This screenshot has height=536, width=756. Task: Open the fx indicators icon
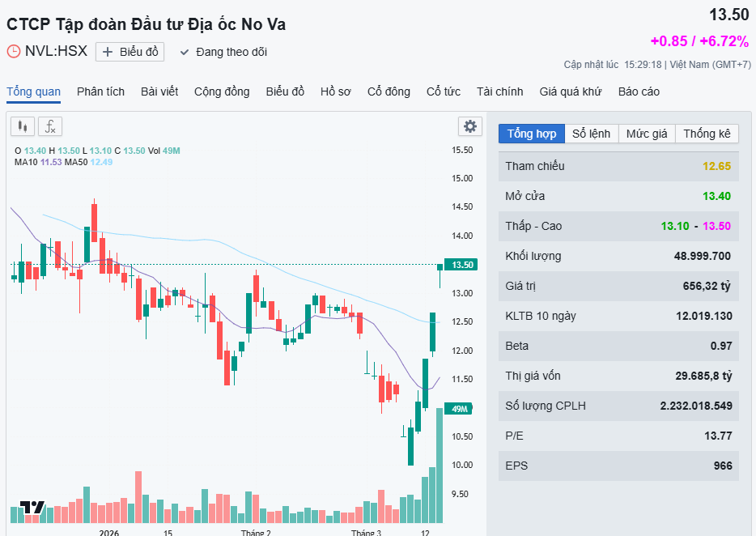click(x=50, y=126)
